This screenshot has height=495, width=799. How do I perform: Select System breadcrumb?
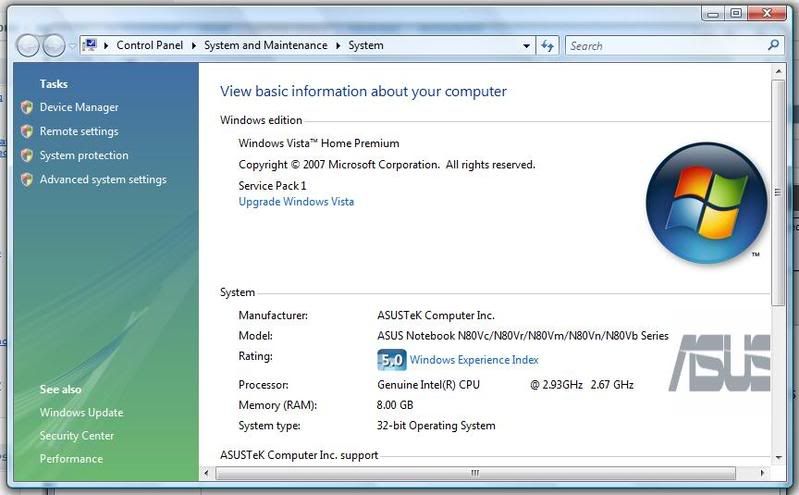pyautogui.click(x=366, y=45)
